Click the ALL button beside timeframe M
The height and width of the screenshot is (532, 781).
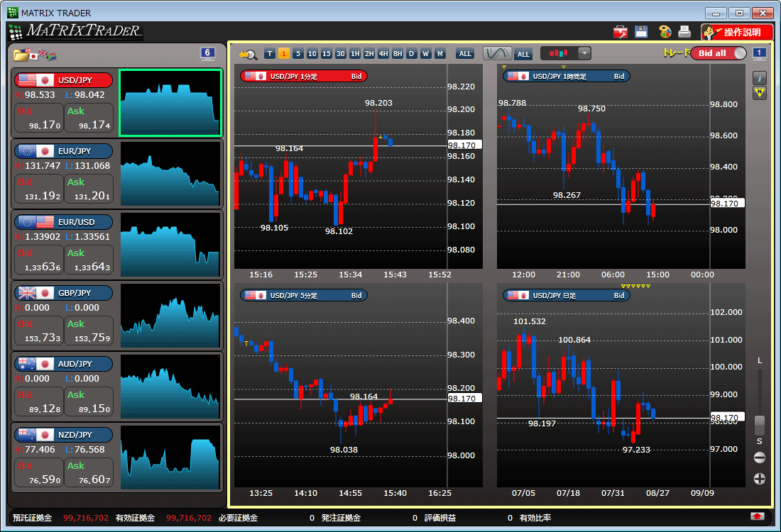coord(465,53)
